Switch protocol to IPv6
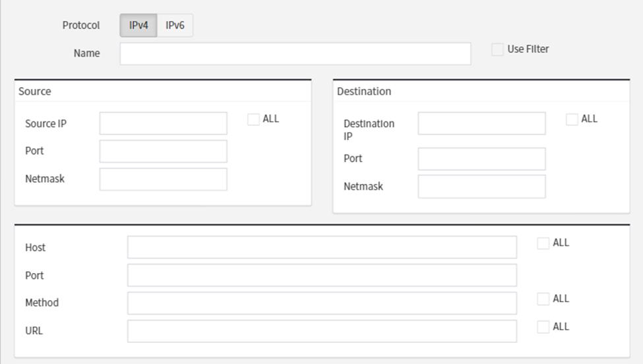Image resolution: width=643 pixels, height=364 pixels. coord(175,26)
